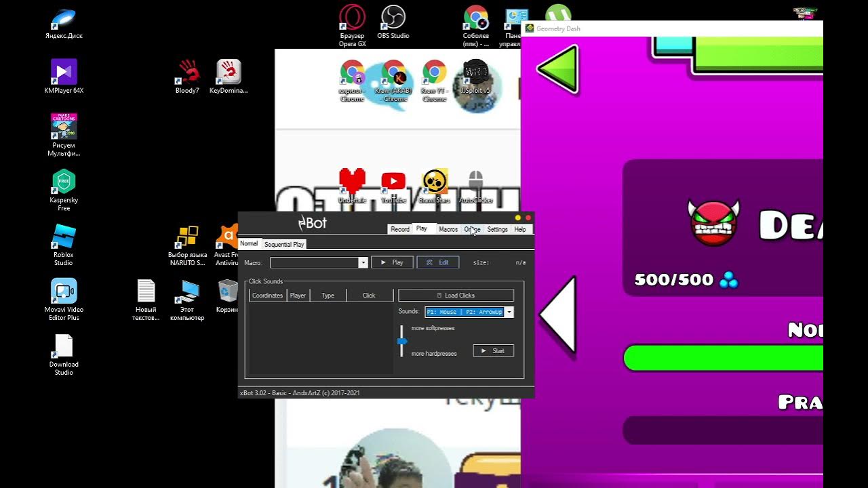Open the Recycle Bin icon
Image resolution: width=868 pixels, height=488 pixels.
[228, 296]
